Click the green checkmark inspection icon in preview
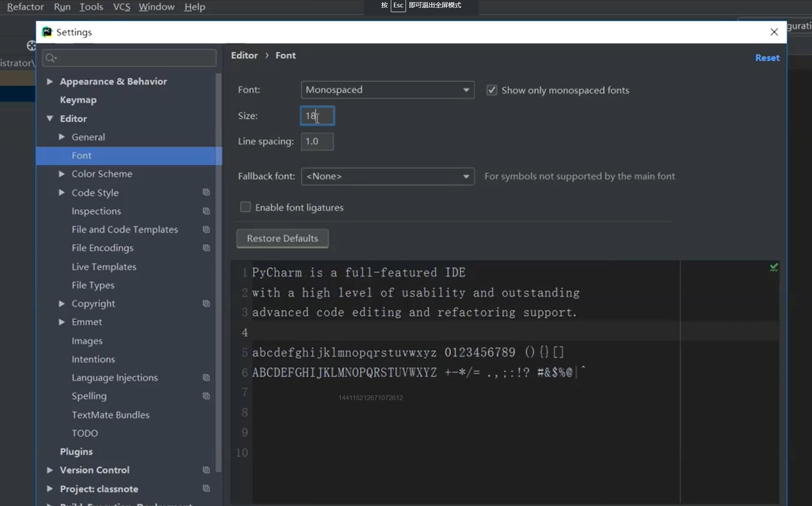 774,267
